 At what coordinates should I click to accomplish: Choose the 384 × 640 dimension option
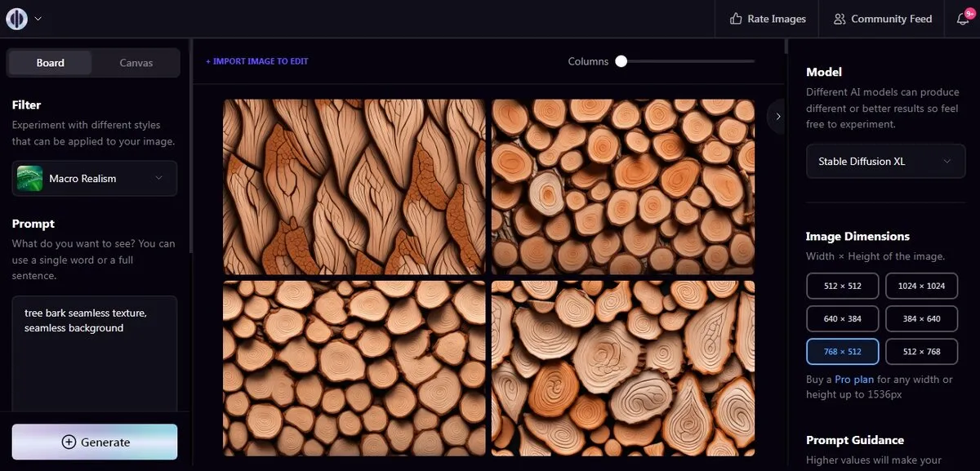[x=921, y=318]
